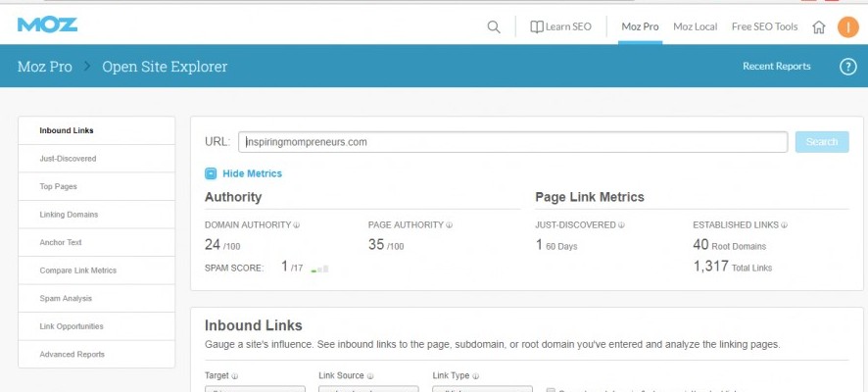Show info for Just-Discovered metric

click(x=622, y=225)
